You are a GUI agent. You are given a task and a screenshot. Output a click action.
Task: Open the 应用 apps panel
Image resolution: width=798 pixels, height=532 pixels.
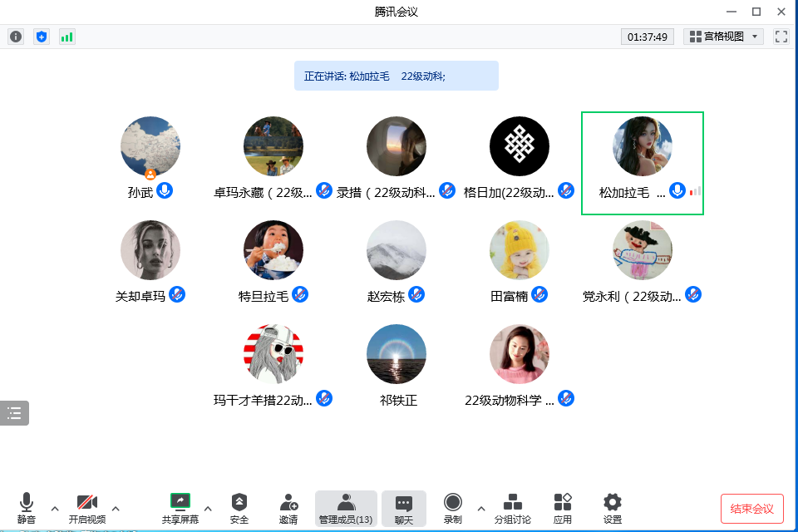[563, 508]
